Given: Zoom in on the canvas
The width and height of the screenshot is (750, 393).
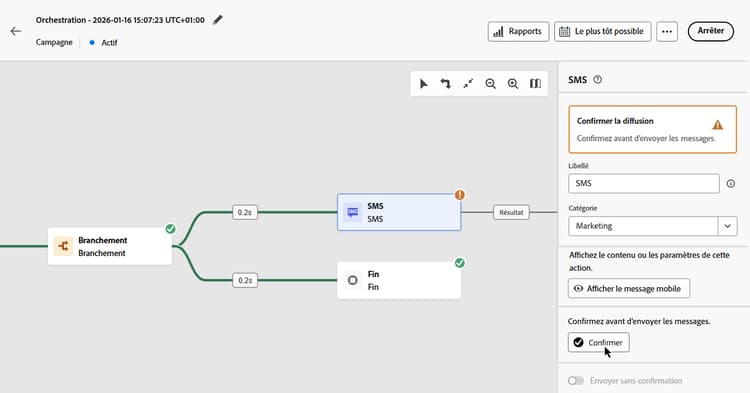Looking at the screenshot, I should (x=513, y=84).
